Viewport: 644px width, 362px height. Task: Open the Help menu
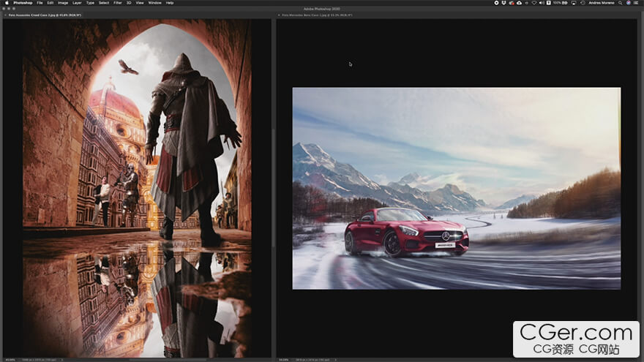(170, 3)
